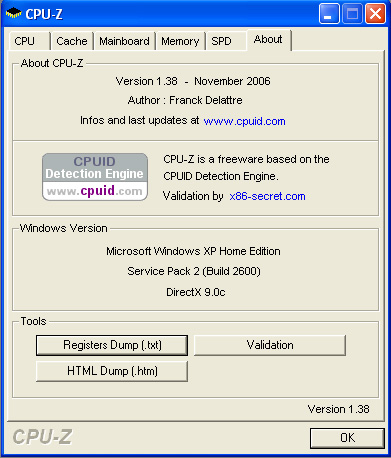This screenshot has height=458, width=391.
Task: Visit the x86-secret.com validation link
Action: pos(267,196)
